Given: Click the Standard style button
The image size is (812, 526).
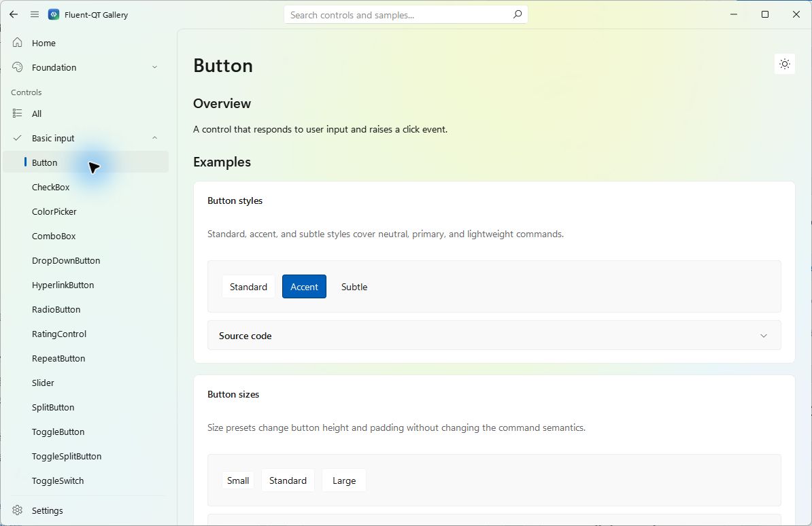Looking at the screenshot, I should [x=249, y=286].
